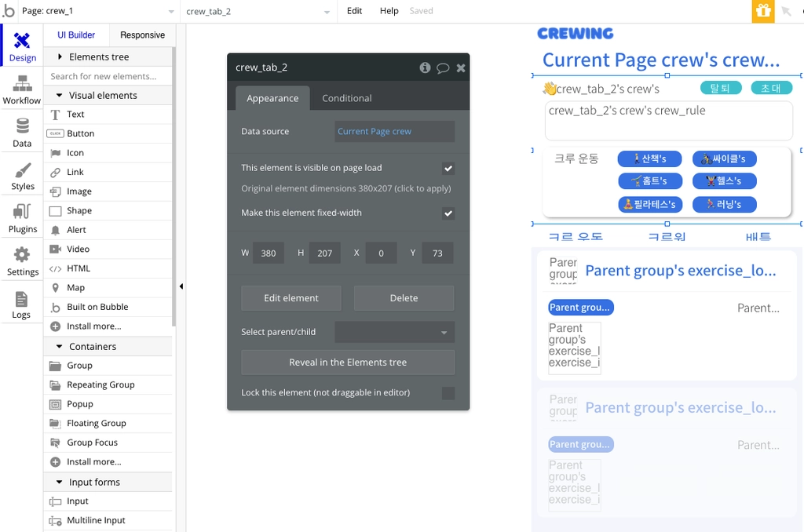Open the Logs document icon
Viewport: 804px width, 532px height.
coord(21,299)
